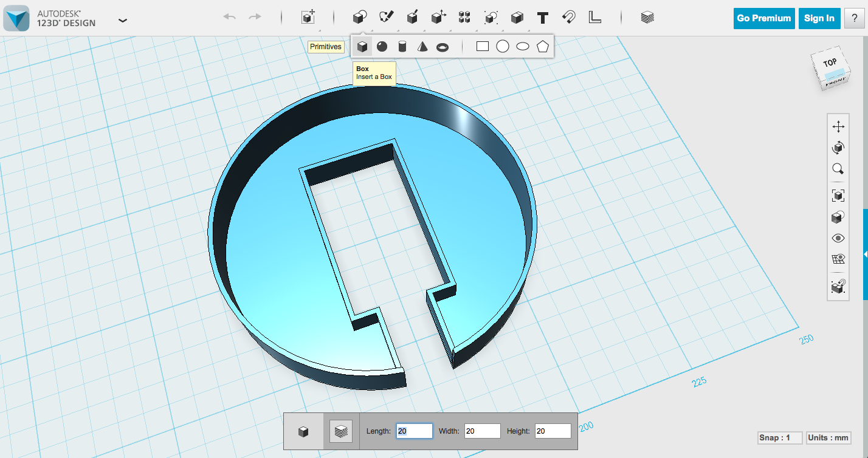This screenshot has height=458, width=868.
Task: Click the Sign In button
Action: point(819,18)
